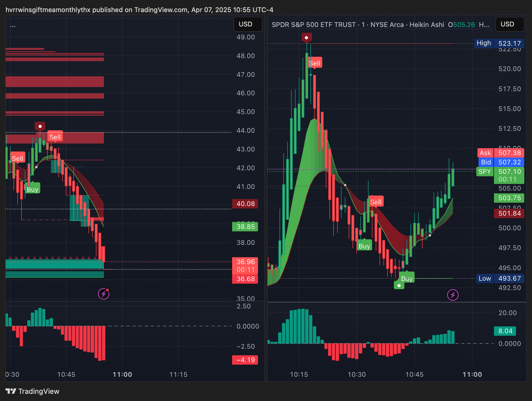Image resolution: width=532 pixels, height=401 pixels.
Task: Click the 520.00 price axis label on the SPY chart
Action: click(x=510, y=69)
